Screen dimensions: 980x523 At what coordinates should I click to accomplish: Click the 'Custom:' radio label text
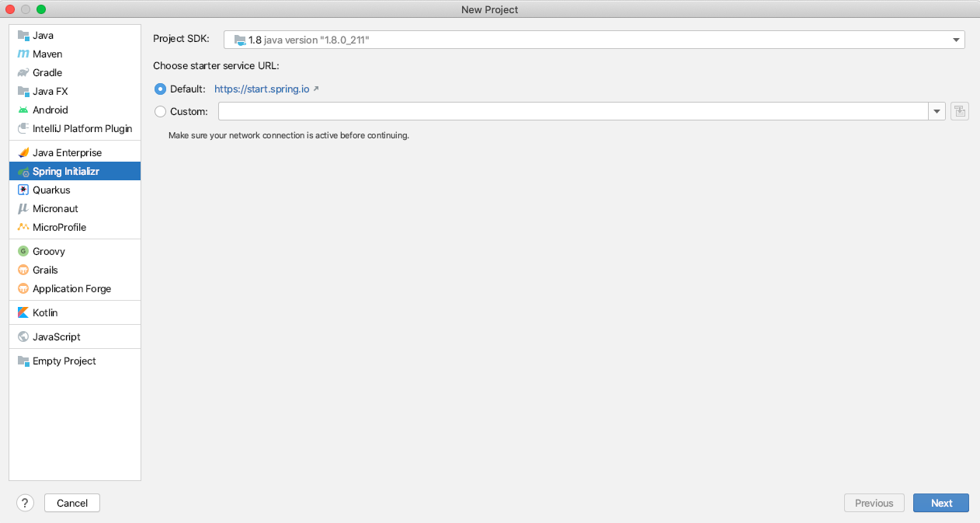pos(189,111)
